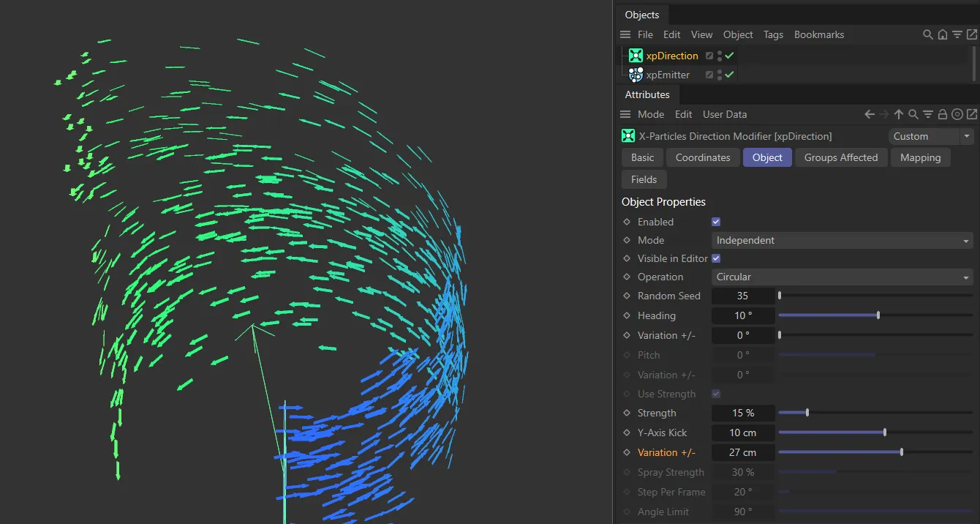Toggle Visible in Editor off
The width and height of the screenshot is (980, 524).
click(715, 258)
